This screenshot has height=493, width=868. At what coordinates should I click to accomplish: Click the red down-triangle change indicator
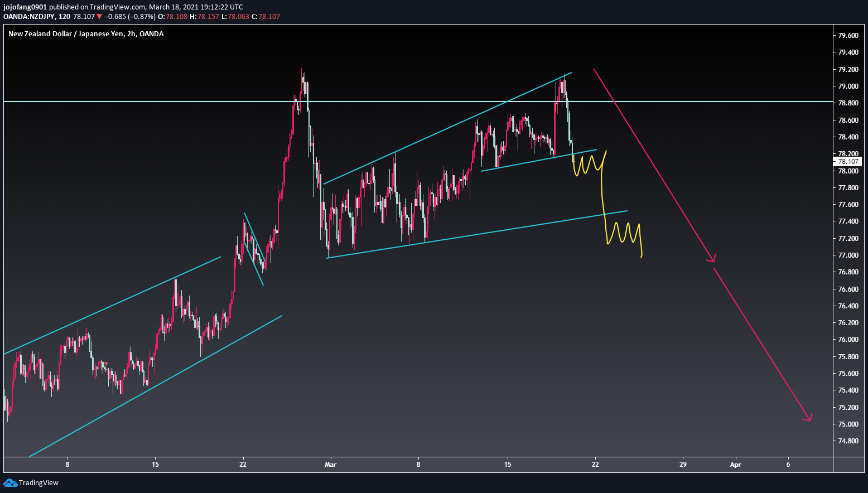(x=99, y=17)
